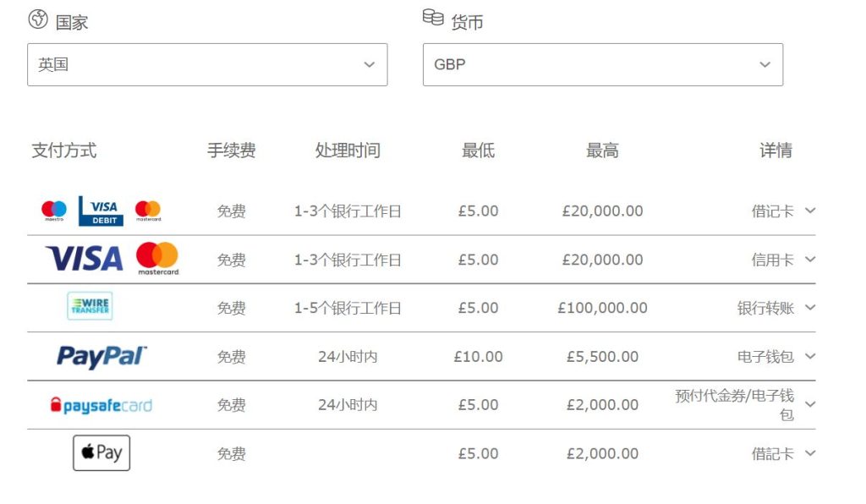The width and height of the screenshot is (866, 504).
Task: Select the Maestro card logo
Action: [52, 209]
